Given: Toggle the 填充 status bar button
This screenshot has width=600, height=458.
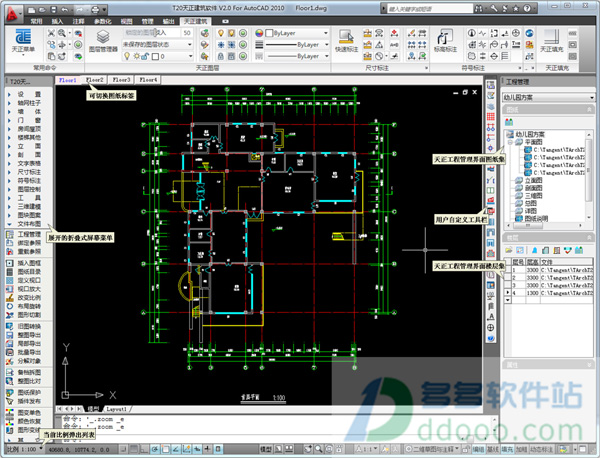Looking at the screenshot, I should pyautogui.click(x=507, y=449).
